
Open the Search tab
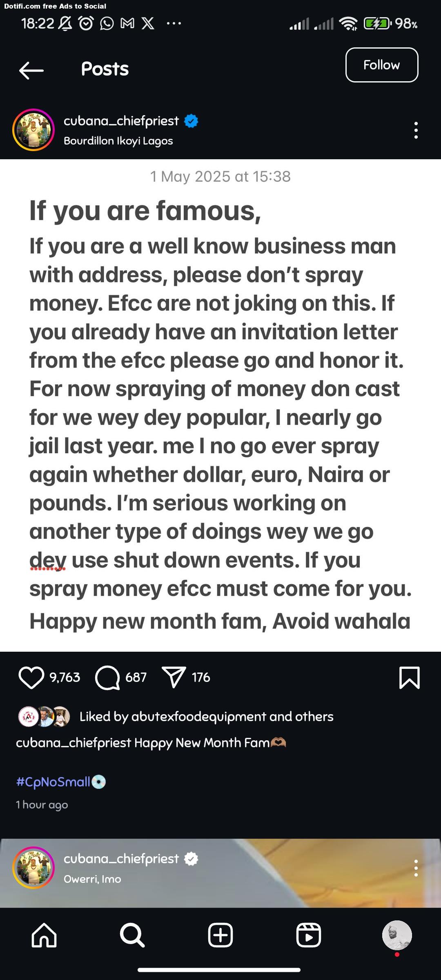(x=132, y=935)
